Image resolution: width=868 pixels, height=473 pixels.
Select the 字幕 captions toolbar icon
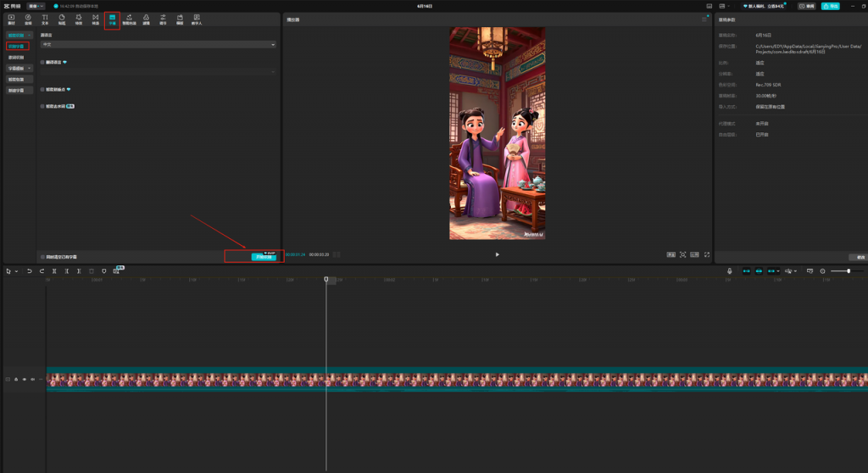click(112, 20)
